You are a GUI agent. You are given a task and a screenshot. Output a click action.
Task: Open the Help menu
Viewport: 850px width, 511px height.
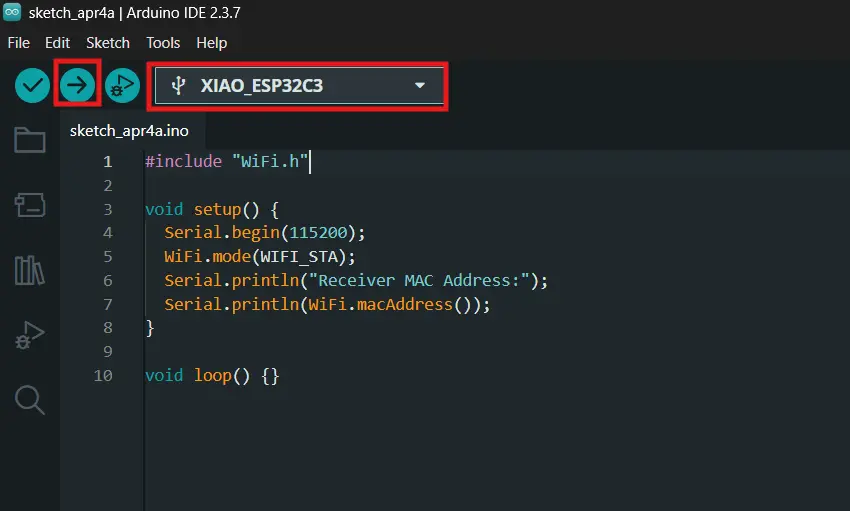click(x=211, y=43)
